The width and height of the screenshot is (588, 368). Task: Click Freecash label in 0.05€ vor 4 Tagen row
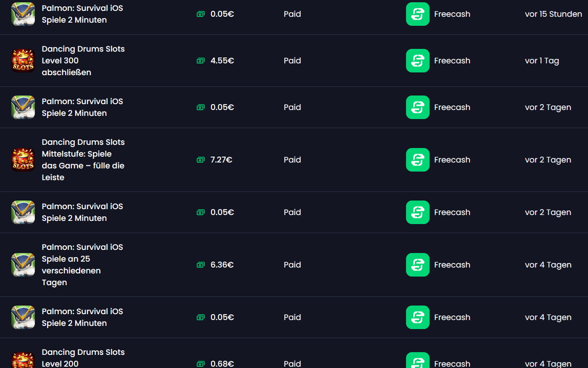(452, 317)
